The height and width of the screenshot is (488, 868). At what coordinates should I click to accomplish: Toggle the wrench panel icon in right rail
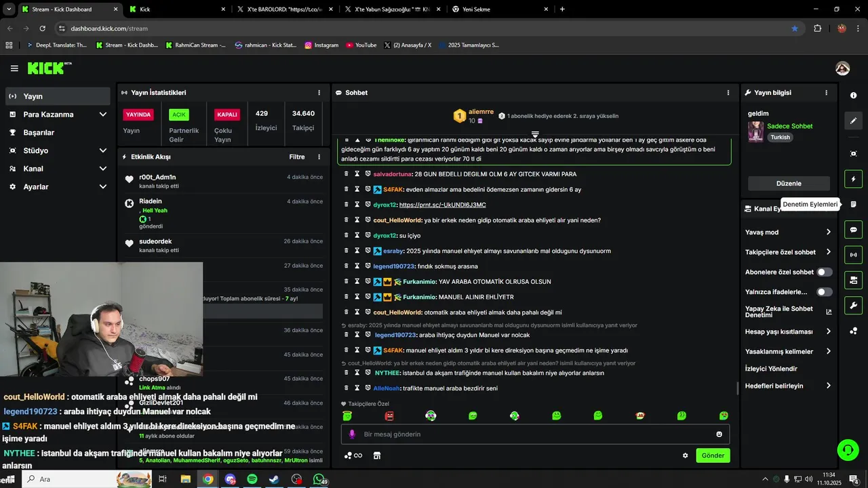853,305
